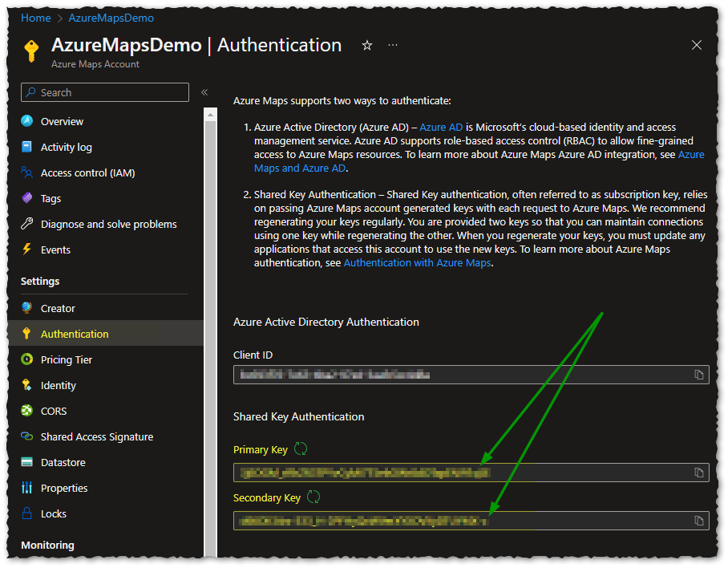The width and height of the screenshot is (728, 568).
Task: Click the Access control (IAM) icon
Action: (x=27, y=172)
